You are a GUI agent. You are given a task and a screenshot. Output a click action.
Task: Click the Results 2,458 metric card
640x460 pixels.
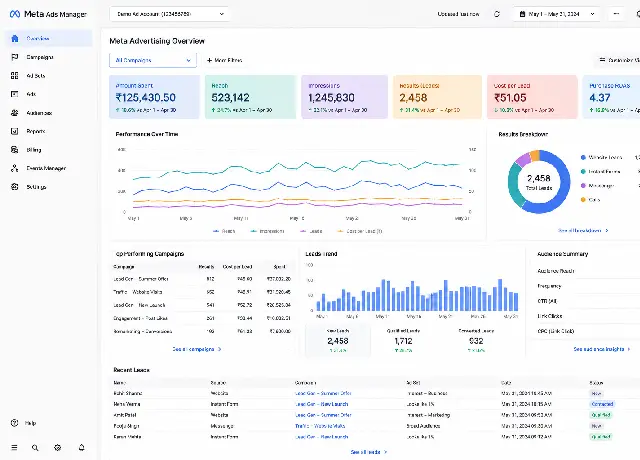(x=438, y=97)
